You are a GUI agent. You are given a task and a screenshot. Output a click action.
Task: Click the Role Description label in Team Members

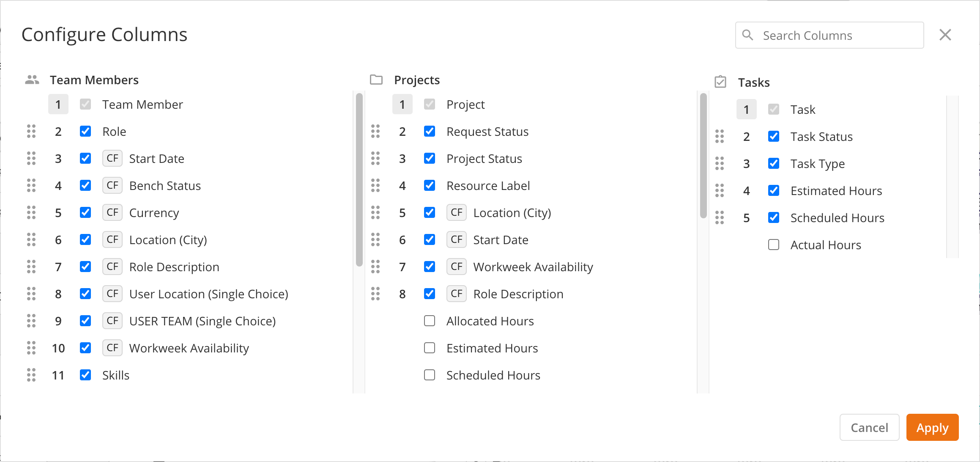tap(174, 267)
